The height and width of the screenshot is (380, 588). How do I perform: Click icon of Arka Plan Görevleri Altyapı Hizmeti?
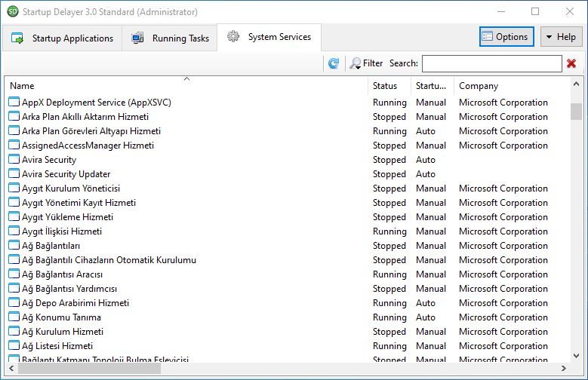click(x=14, y=130)
